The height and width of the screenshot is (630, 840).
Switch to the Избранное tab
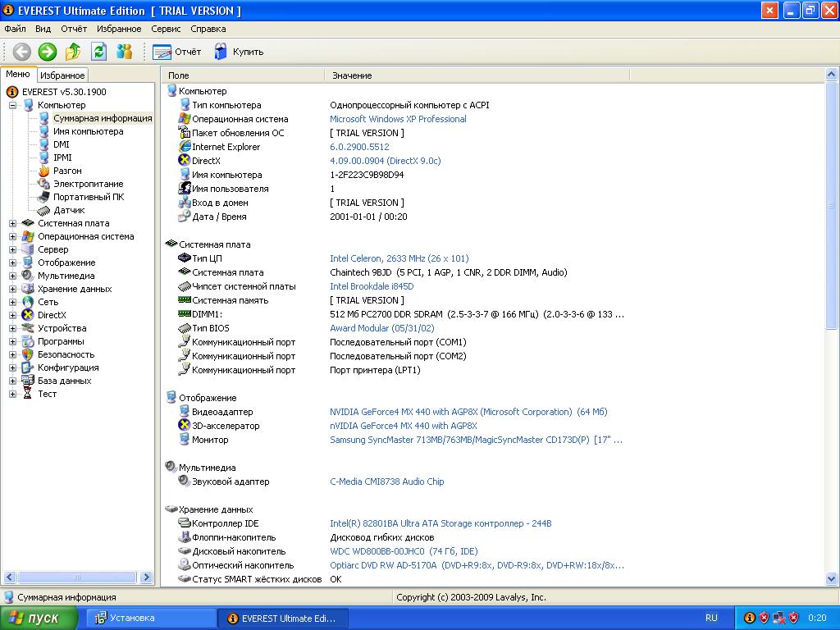(62, 75)
